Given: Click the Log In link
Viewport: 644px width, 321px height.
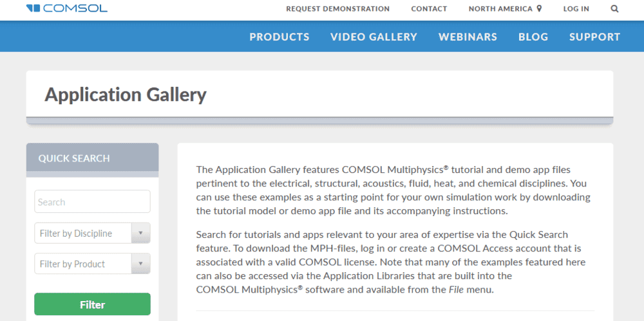Looking at the screenshot, I should tap(576, 9).
